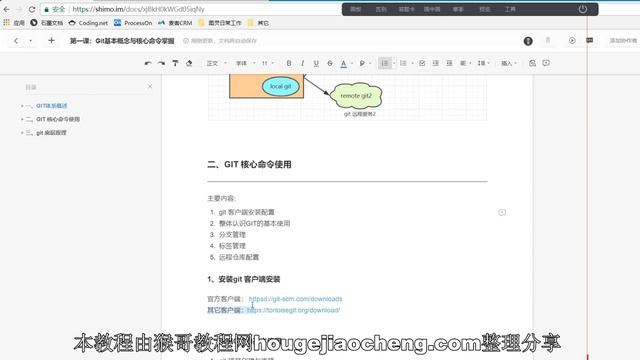Image resolution: width=640 pixels, height=360 pixels.
Task: Open the 应用 apps bookmark
Action: 14,23
